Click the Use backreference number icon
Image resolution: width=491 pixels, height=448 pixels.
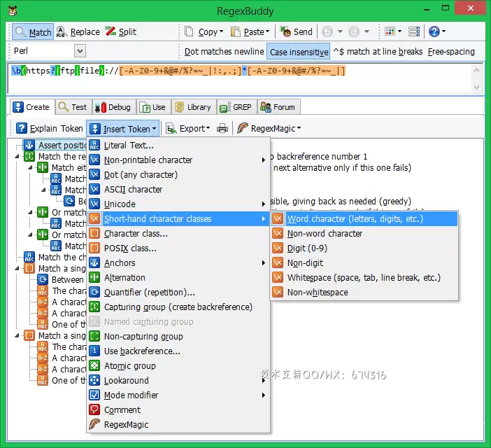(94, 351)
